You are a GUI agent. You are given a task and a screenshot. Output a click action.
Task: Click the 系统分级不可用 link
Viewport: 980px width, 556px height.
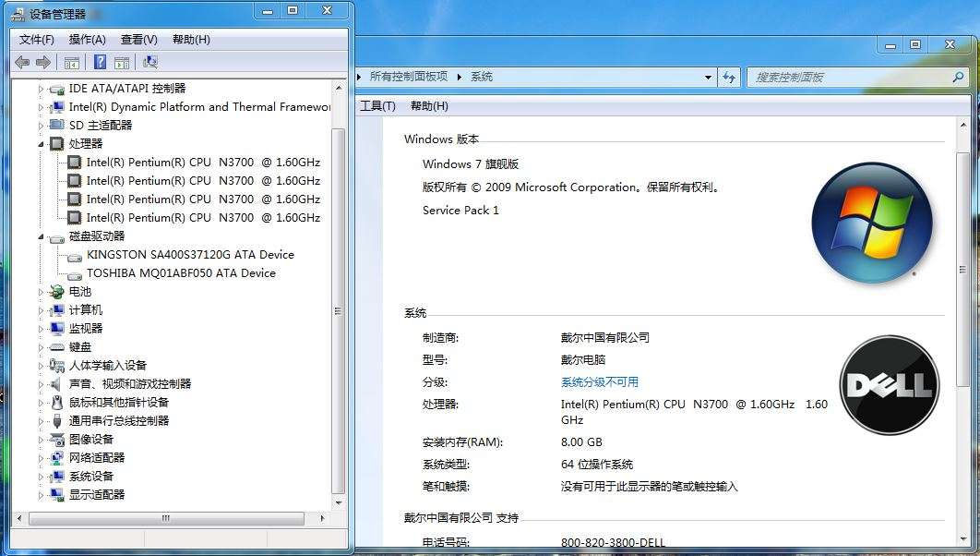point(600,382)
